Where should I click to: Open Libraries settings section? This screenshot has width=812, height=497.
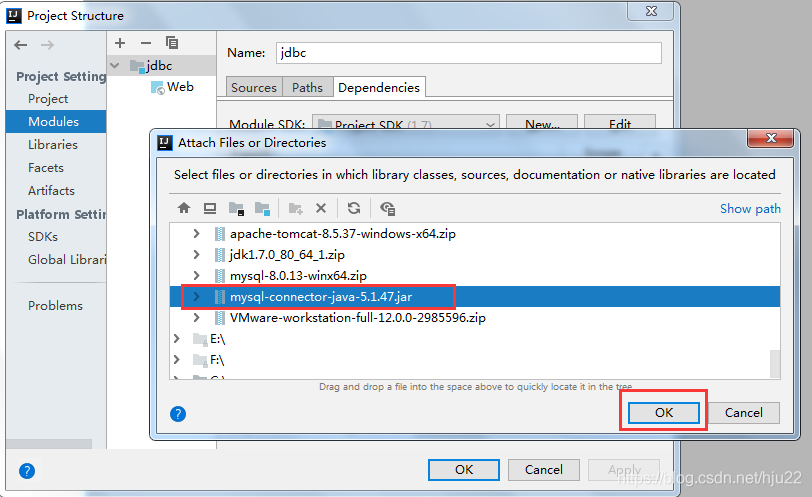(x=53, y=145)
